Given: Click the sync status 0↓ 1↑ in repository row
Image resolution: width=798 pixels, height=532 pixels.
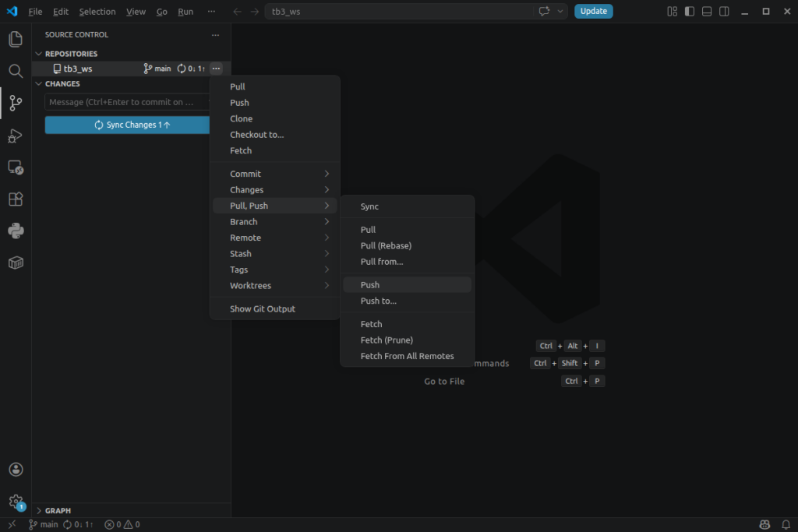Looking at the screenshot, I should tap(191, 68).
